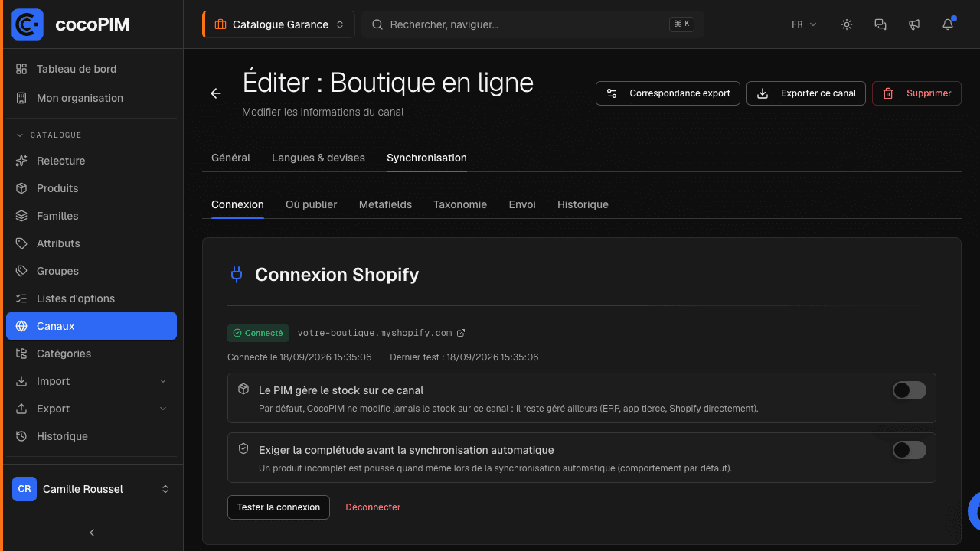The width and height of the screenshot is (980, 551).
Task: Click the search magnifier icon
Action: (377, 24)
